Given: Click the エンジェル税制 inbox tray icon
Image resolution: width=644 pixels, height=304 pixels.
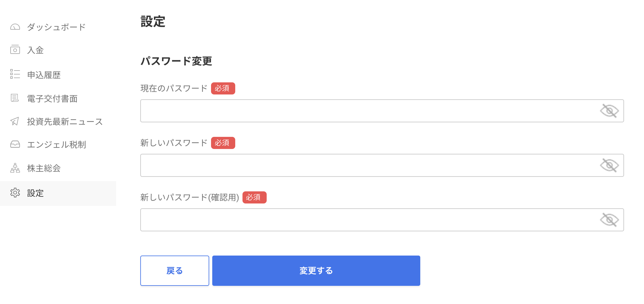Looking at the screenshot, I should pyautogui.click(x=15, y=144).
